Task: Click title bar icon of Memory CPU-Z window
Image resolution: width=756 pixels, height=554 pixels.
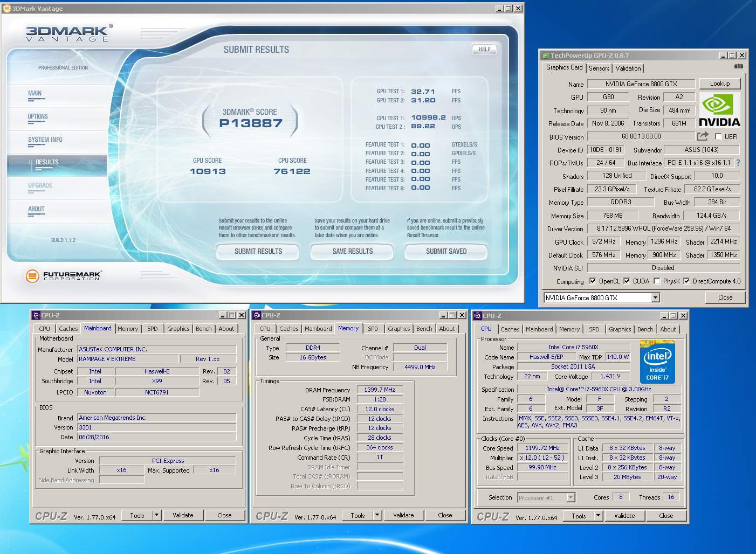Action: click(x=257, y=315)
